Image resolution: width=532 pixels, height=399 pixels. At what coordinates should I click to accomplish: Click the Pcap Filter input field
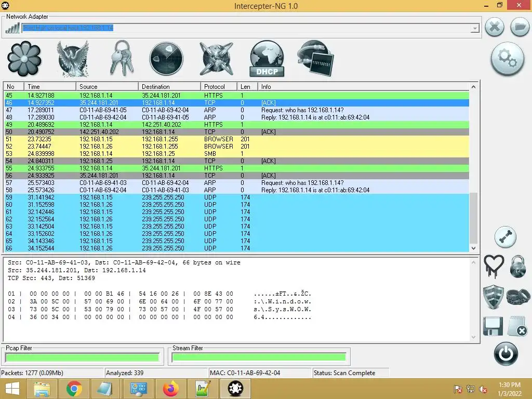[82, 357]
